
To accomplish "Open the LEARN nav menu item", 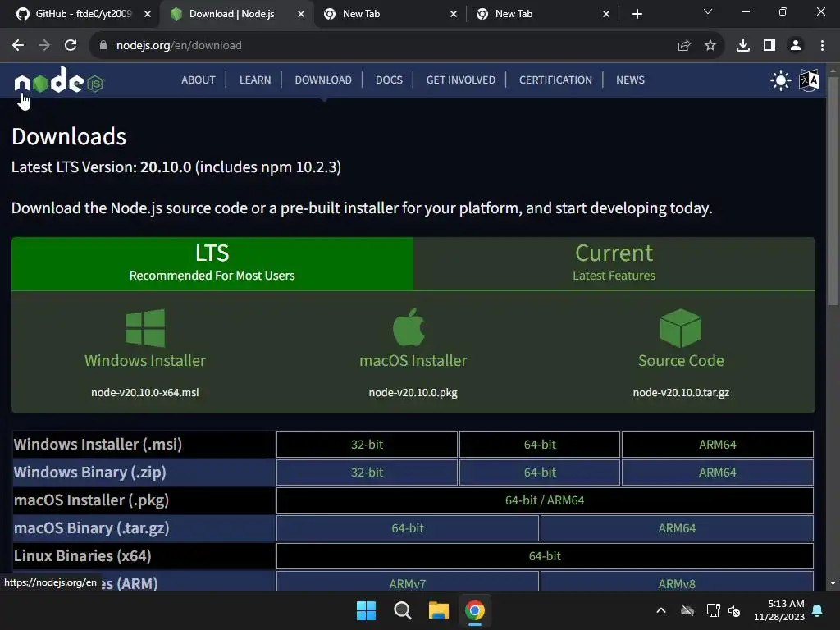I will [x=255, y=80].
